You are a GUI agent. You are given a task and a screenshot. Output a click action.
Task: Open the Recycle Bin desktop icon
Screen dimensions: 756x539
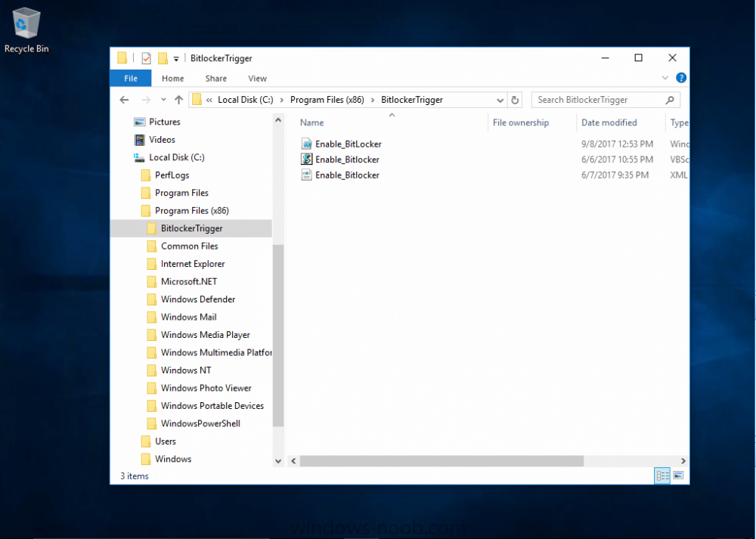coord(26,30)
